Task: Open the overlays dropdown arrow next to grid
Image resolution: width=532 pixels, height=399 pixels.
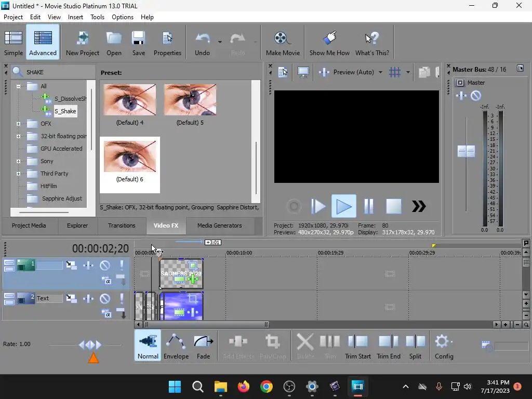Action: click(408, 72)
